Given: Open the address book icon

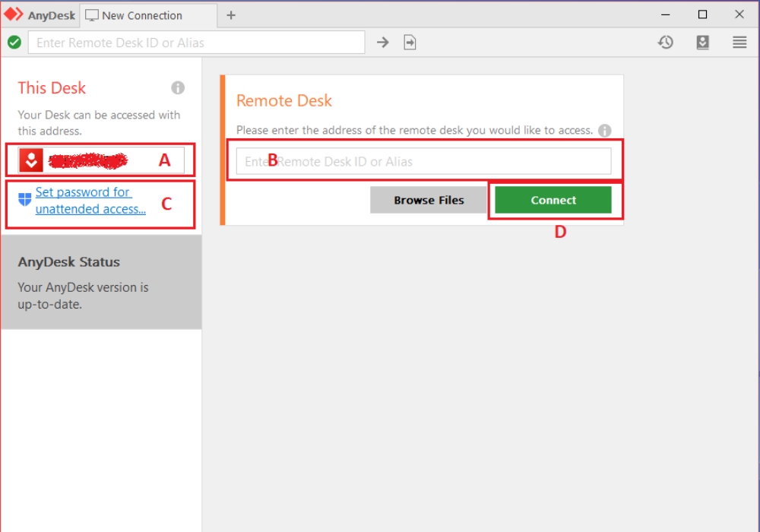Looking at the screenshot, I should (703, 43).
